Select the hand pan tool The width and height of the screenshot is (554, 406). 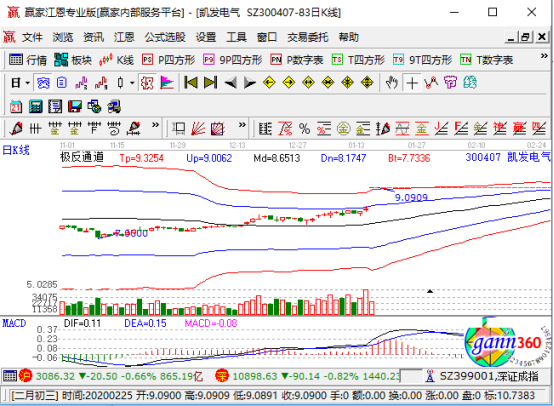[392, 83]
